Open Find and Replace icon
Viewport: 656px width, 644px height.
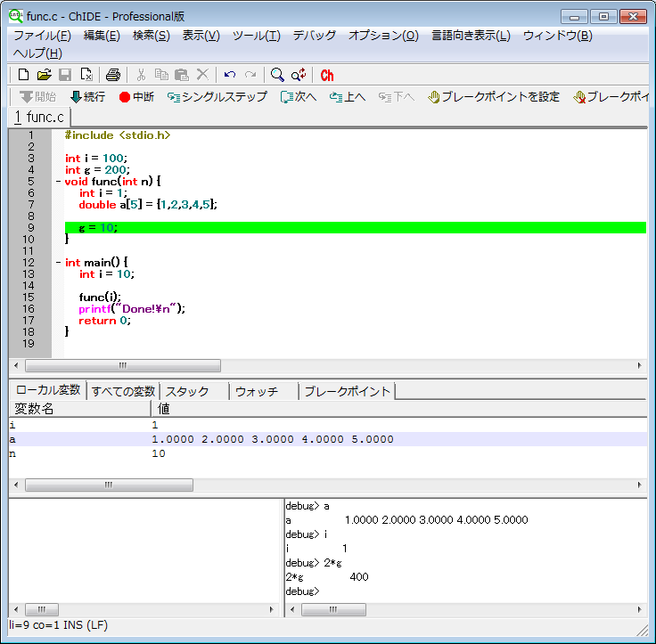[299, 75]
